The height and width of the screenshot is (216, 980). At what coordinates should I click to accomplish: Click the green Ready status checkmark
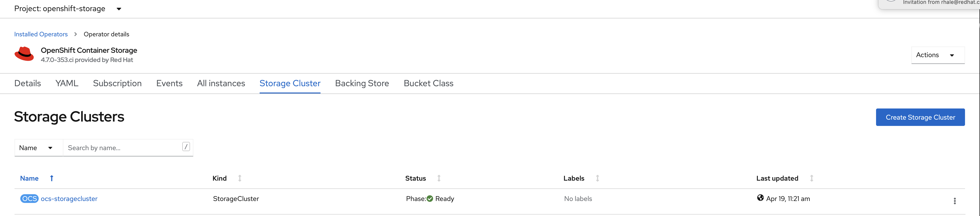click(x=430, y=199)
